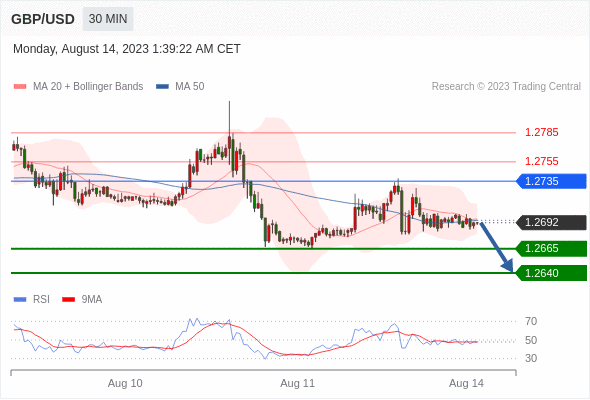Screen dimensions: 590x400
Task: Toggle the MA 50 legend label
Action: 190,87
